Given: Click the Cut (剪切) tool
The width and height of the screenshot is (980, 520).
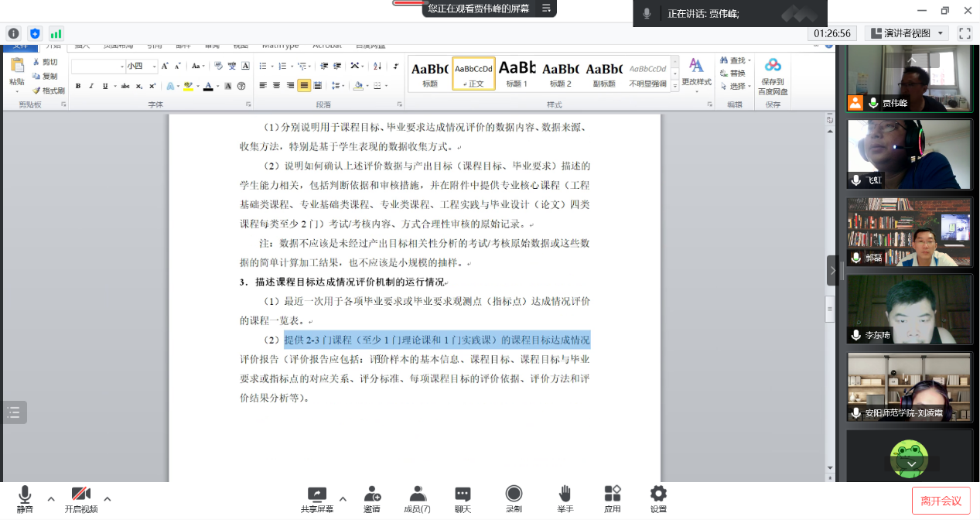Looking at the screenshot, I should [45, 62].
